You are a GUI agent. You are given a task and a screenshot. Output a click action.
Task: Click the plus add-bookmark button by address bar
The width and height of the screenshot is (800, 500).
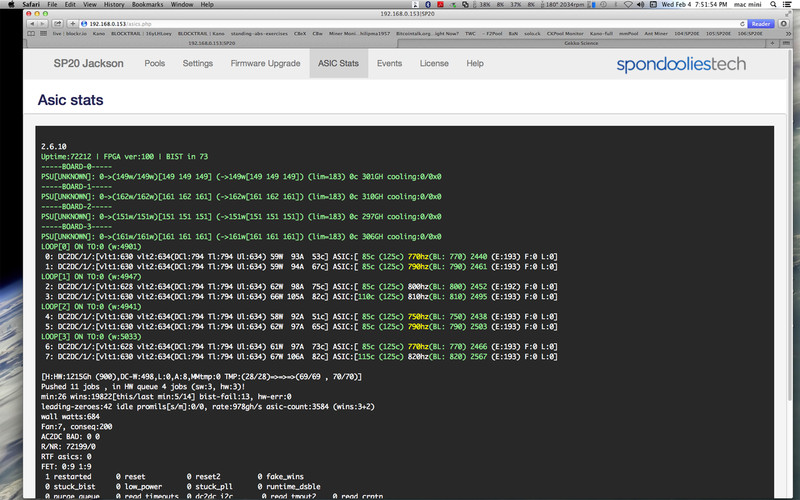point(72,23)
